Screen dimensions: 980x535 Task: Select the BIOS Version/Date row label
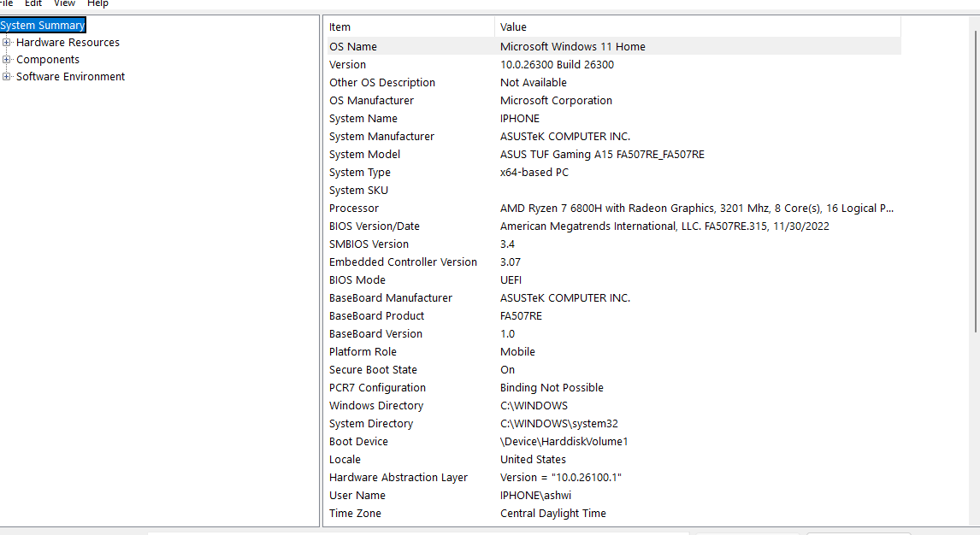[x=375, y=226]
